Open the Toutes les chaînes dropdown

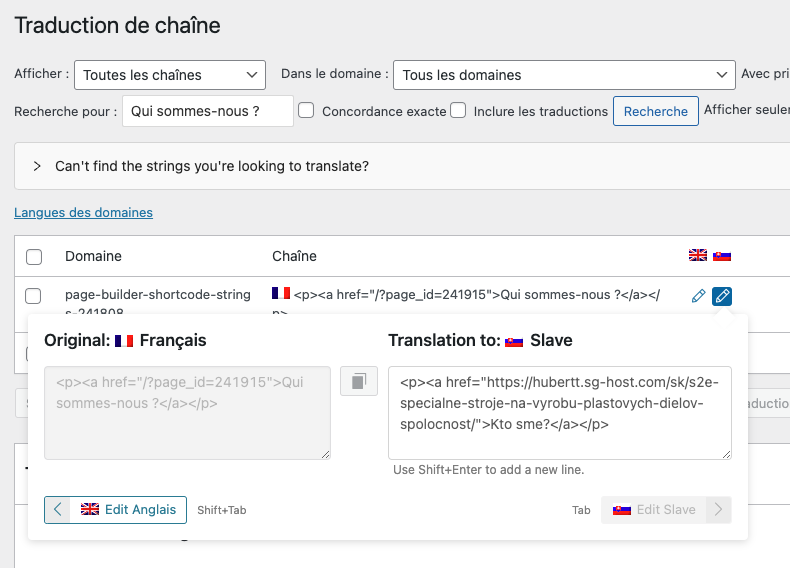coord(170,75)
